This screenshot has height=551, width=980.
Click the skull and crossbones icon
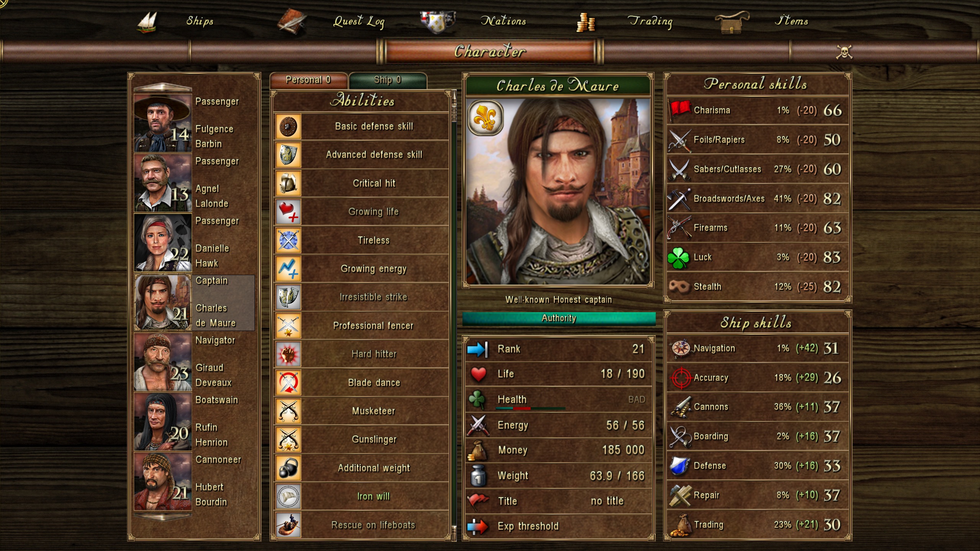coord(844,52)
